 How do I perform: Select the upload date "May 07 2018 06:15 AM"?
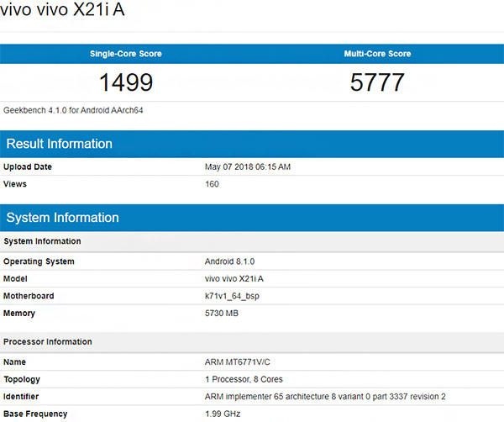point(248,167)
